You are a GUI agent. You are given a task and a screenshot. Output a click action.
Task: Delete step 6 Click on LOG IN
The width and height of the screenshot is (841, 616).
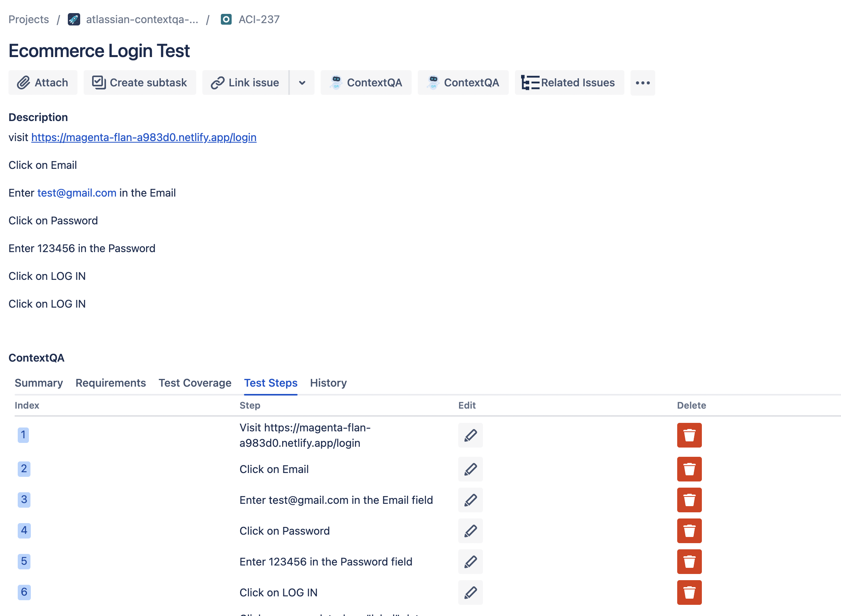(689, 592)
